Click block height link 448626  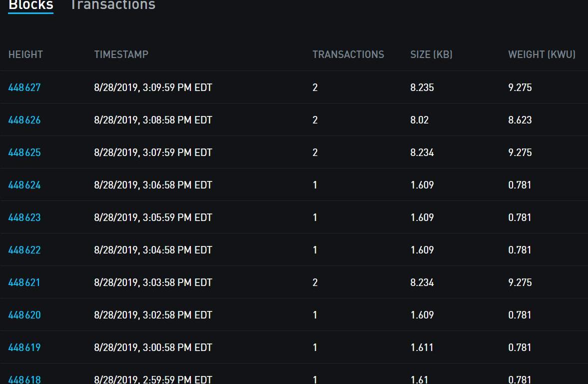point(24,120)
